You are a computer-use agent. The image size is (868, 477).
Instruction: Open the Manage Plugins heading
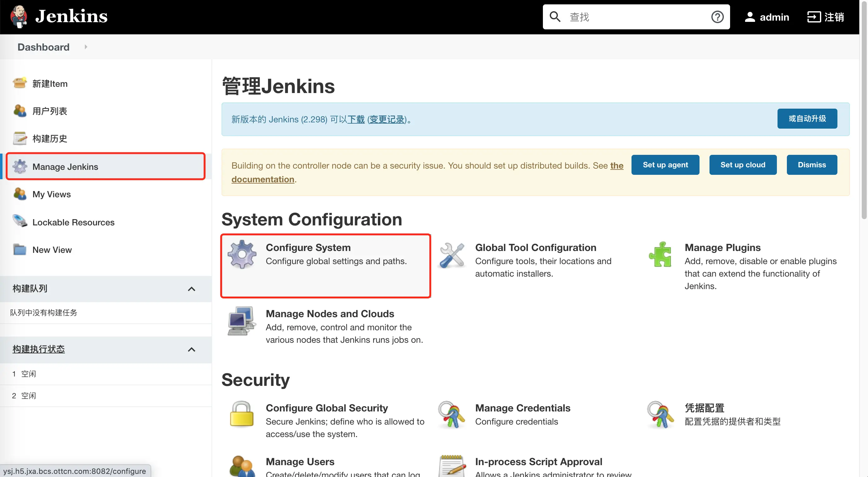coord(722,247)
